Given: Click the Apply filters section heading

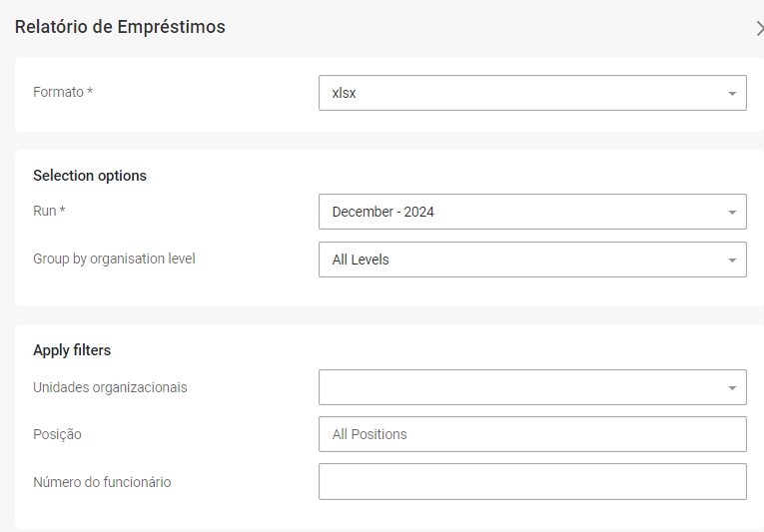Looking at the screenshot, I should point(72,350).
